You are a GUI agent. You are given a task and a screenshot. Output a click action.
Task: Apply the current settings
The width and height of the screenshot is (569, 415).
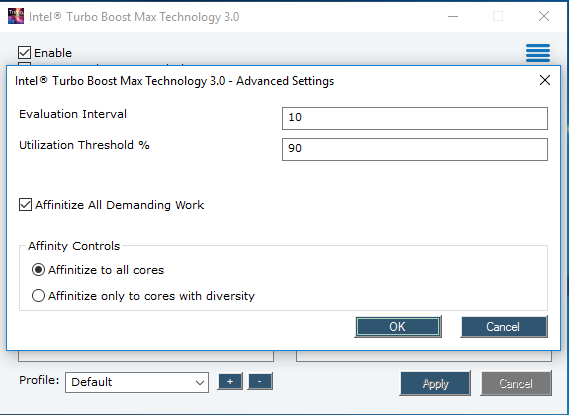(435, 383)
